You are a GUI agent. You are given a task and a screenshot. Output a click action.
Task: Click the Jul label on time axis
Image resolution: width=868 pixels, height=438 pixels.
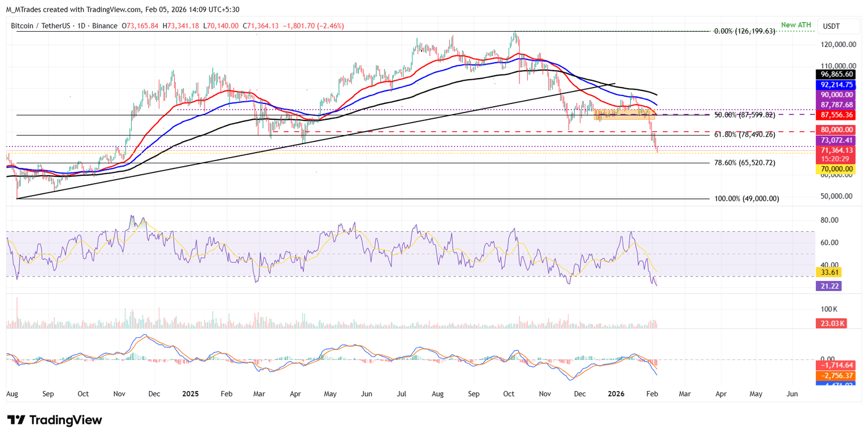pyautogui.click(x=402, y=393)
